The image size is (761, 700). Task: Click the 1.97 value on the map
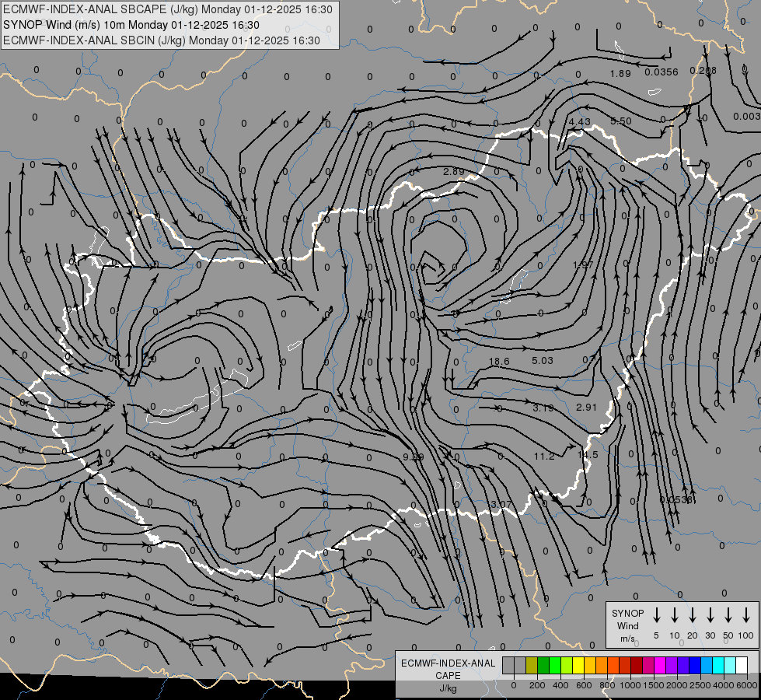pyautogui.click(x=583, y=264)
